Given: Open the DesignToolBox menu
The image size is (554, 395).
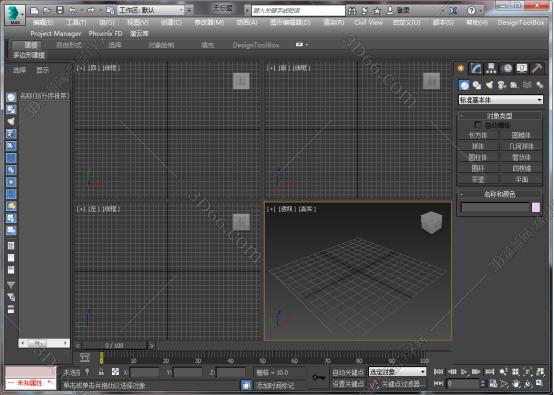Looking at the screenshot, I should [521, 23].
